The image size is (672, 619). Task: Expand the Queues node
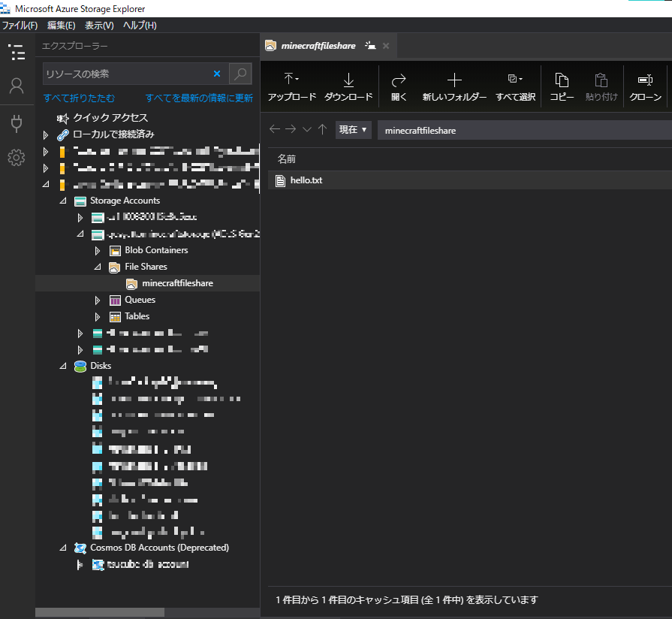[98, 300]
